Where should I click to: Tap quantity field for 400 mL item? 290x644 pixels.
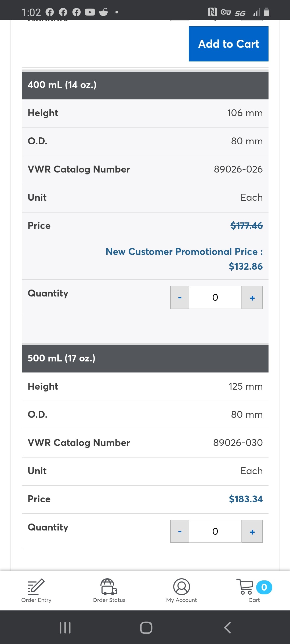(x=215, y=298)
